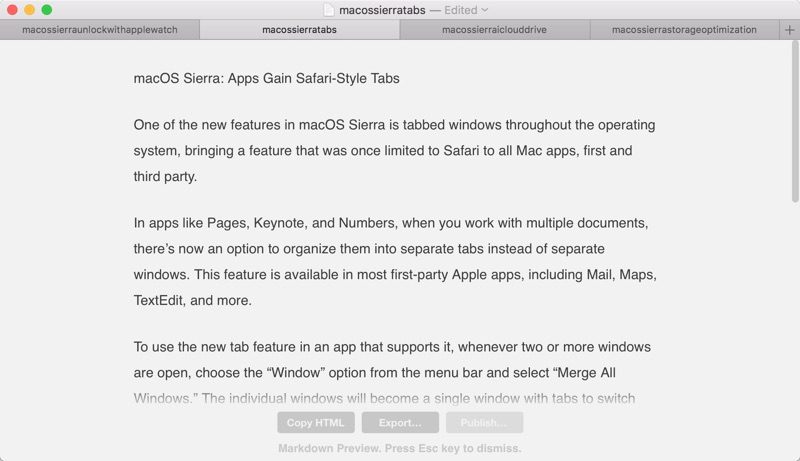Click the Export... button
The width and height of the screenshot is (800, 461).
(400, 423)
